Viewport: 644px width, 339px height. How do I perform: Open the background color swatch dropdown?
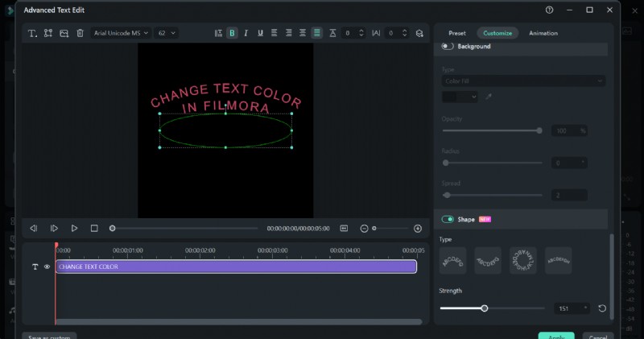[x=460, y=97]
